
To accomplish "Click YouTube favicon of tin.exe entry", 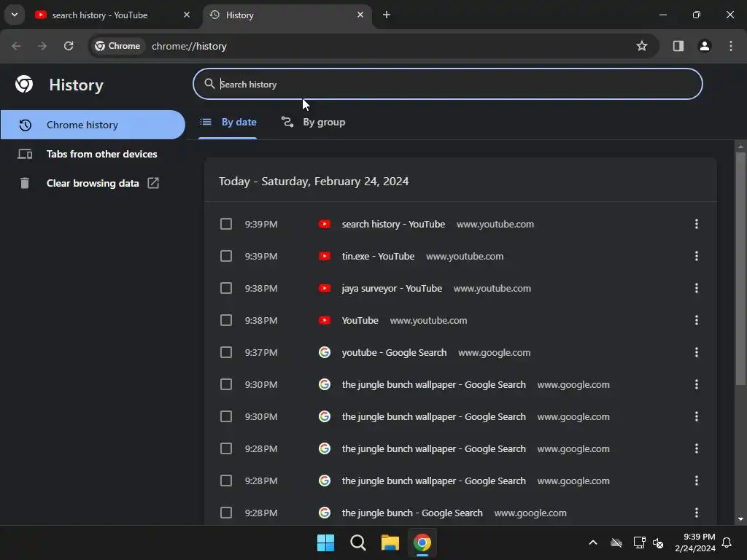I will pyautogui.click(x=325, y=256).
